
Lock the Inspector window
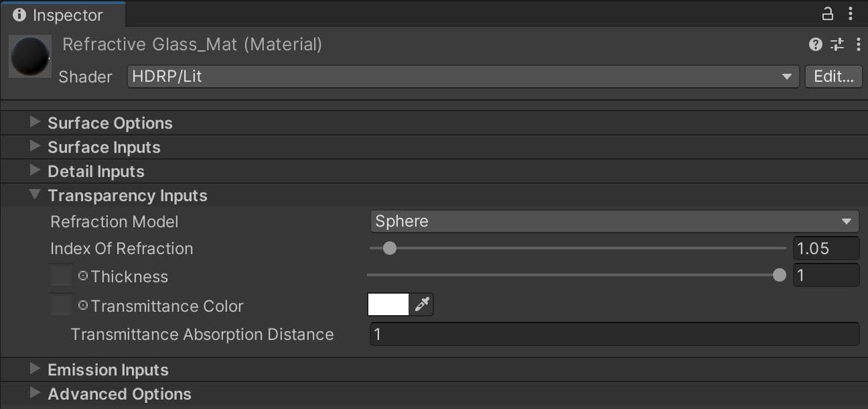pyautogui.click(x=828, y=13)
